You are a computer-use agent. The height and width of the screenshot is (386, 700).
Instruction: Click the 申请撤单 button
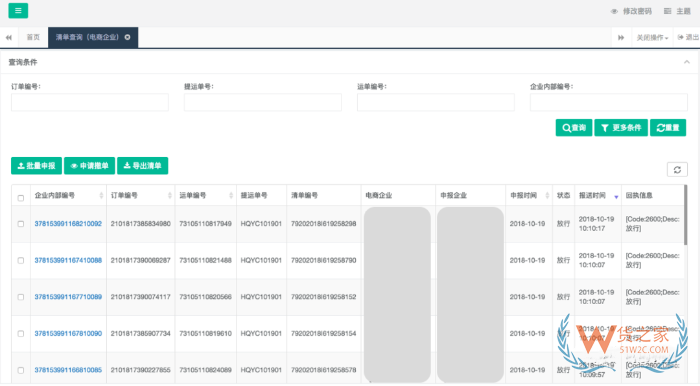coord(89,166)
